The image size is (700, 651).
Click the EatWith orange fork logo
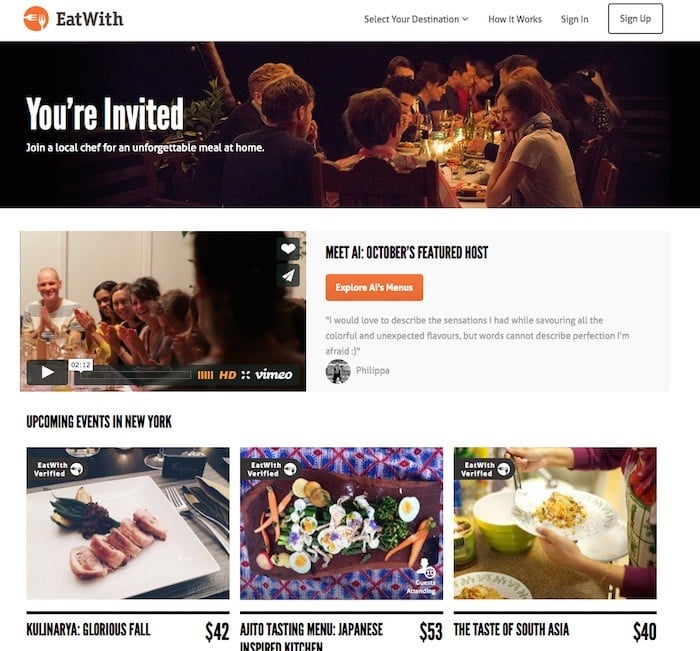click(36, 19)
